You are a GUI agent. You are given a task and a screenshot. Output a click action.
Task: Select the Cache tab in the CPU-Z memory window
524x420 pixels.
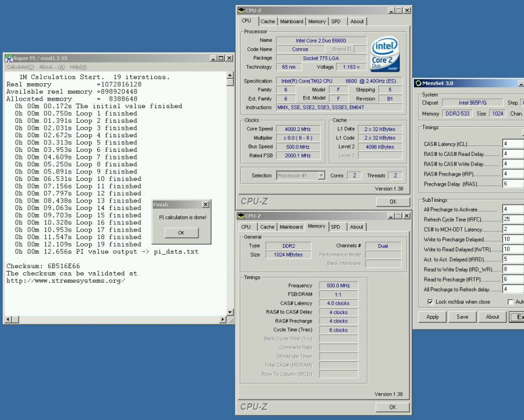(x=267, y=227)
